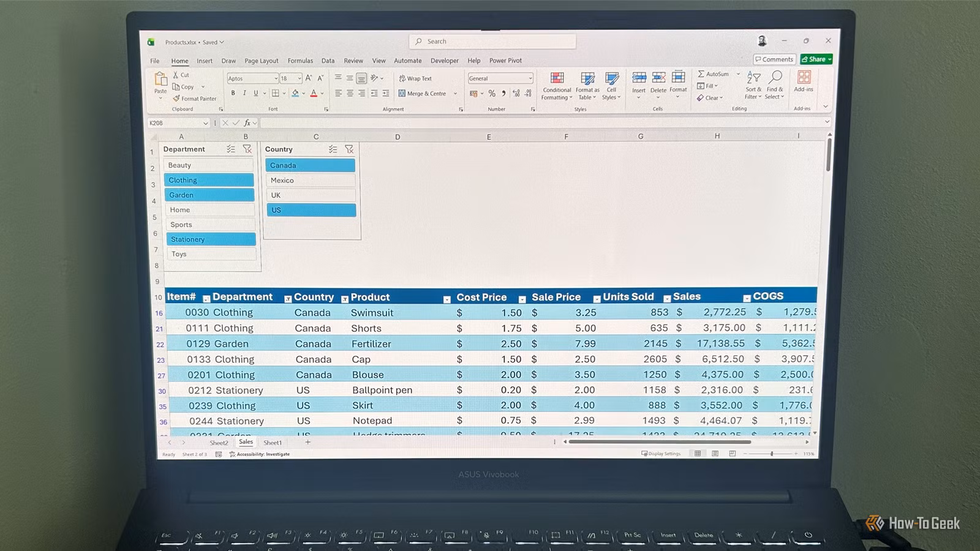
Task: Click the Insert cells icon
Action: click(639, 78)
